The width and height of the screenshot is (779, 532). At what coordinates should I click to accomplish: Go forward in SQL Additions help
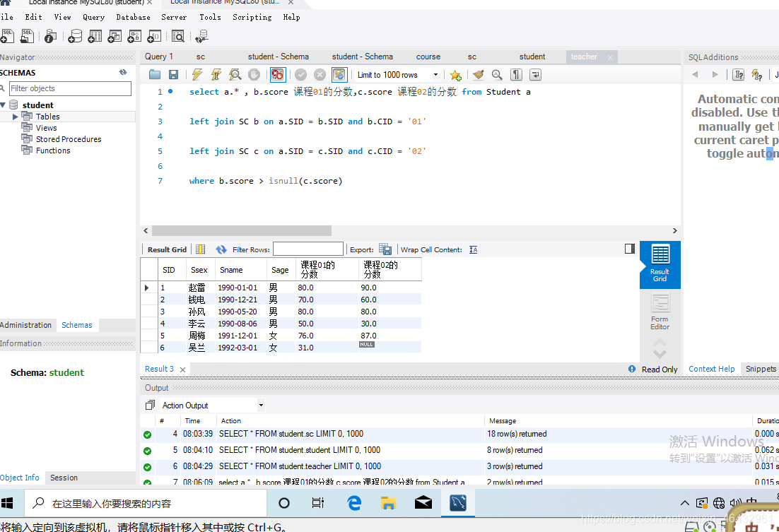point(715,74)
